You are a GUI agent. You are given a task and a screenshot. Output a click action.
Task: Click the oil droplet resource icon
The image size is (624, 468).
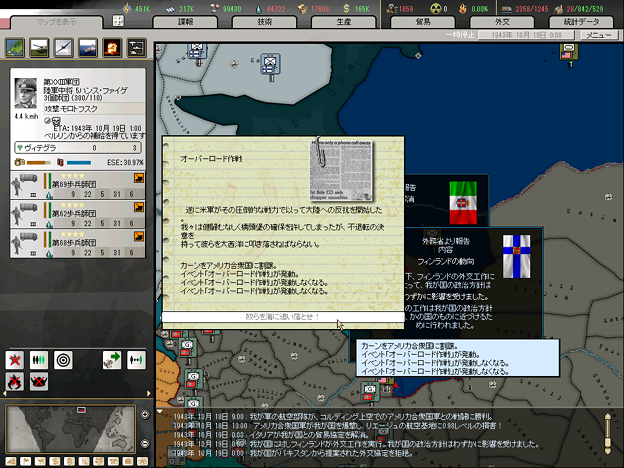(259, 8)
